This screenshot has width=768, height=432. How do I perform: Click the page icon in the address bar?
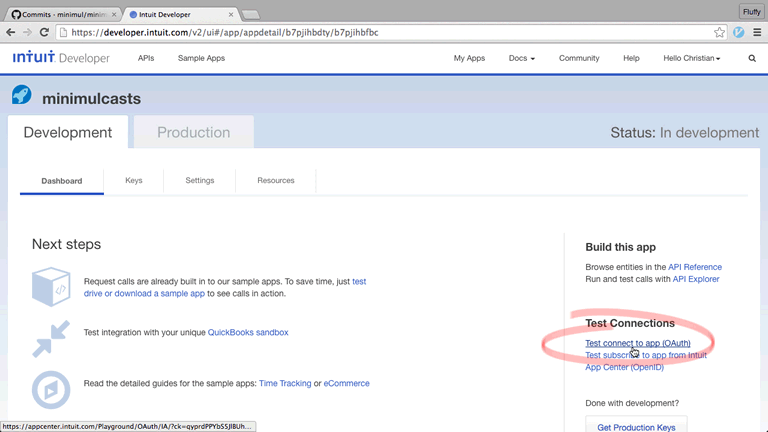click(x=63, y=32)
